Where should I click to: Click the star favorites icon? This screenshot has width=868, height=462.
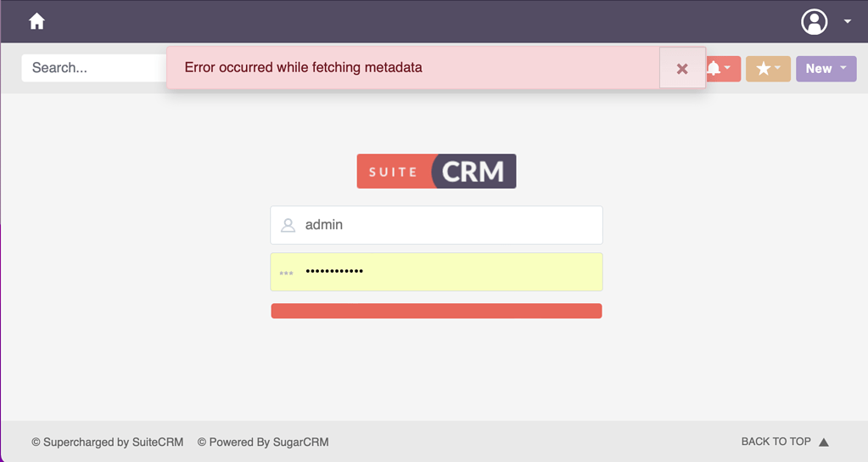tap(763, 69)
